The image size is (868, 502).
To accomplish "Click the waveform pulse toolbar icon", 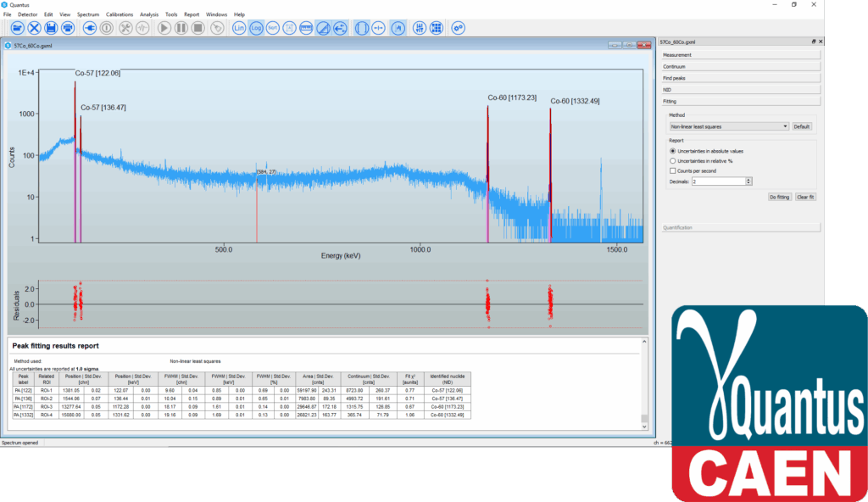I will click(142, 28).
